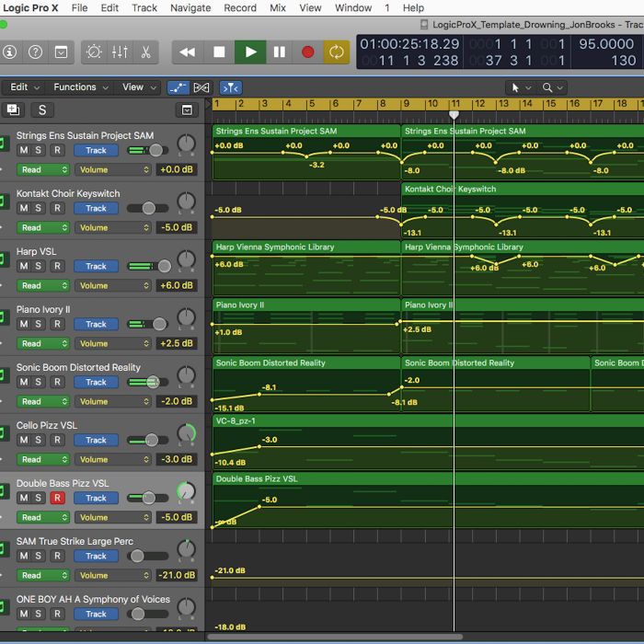644x644 pixels.
Task: Click the horizontal scrollbar at bottom
Action: point(335,637)
